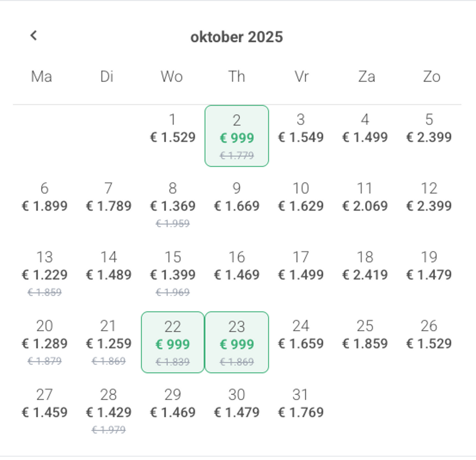Image resolution: width=476 pixels, height=460 pixels.
Task: Choose October 11 for € 2.069
Action: 365,205
